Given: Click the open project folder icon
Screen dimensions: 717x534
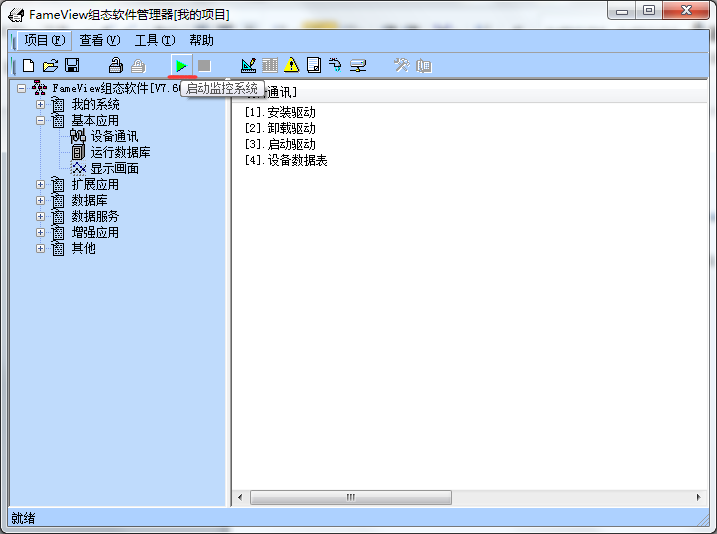Looking at the screenshot, I should point(50,66).
